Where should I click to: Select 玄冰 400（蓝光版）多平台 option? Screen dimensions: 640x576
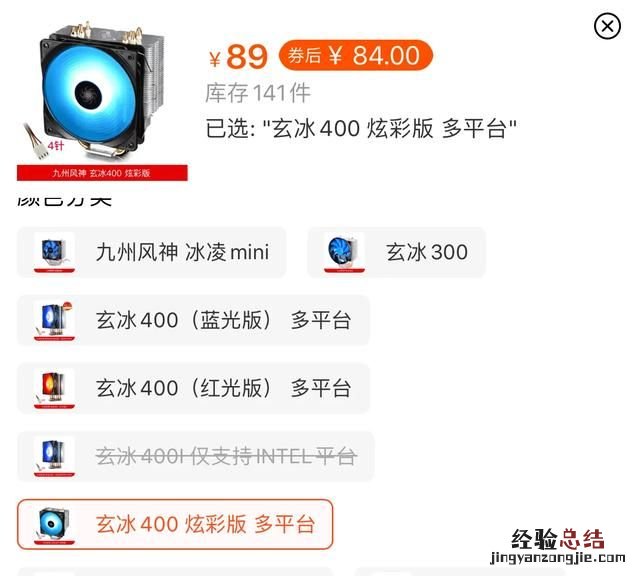[193, 320]
